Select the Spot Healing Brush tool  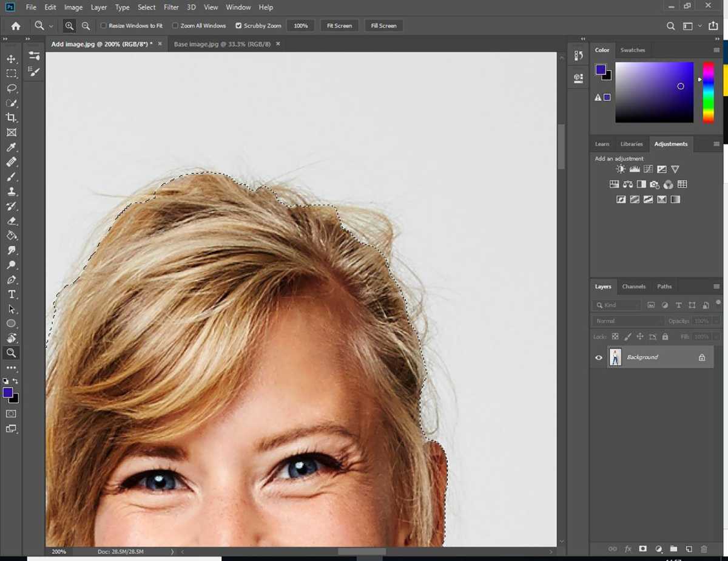coord(11,162)
